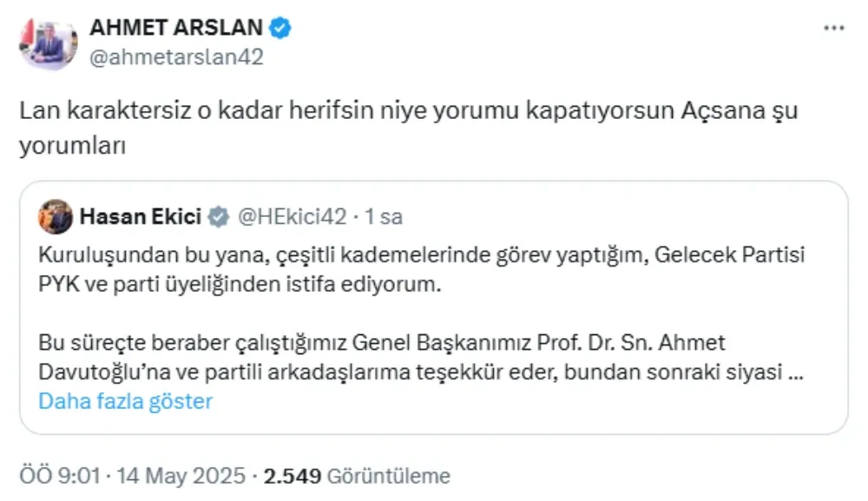Click the ÖÖ 9:01 post time
This screenshot has height=501, width=868.
coord(62,476)
